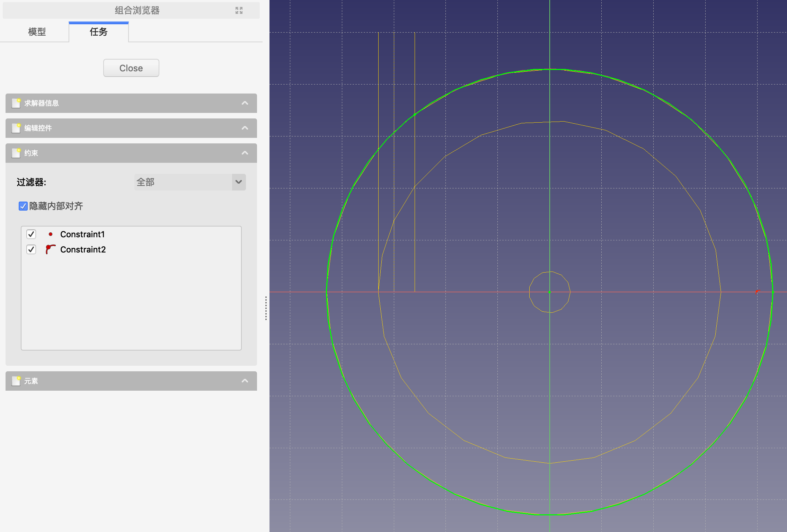Click the 编辑控件 section document icon
Viewport: 787px width, 532px height.
16,128
